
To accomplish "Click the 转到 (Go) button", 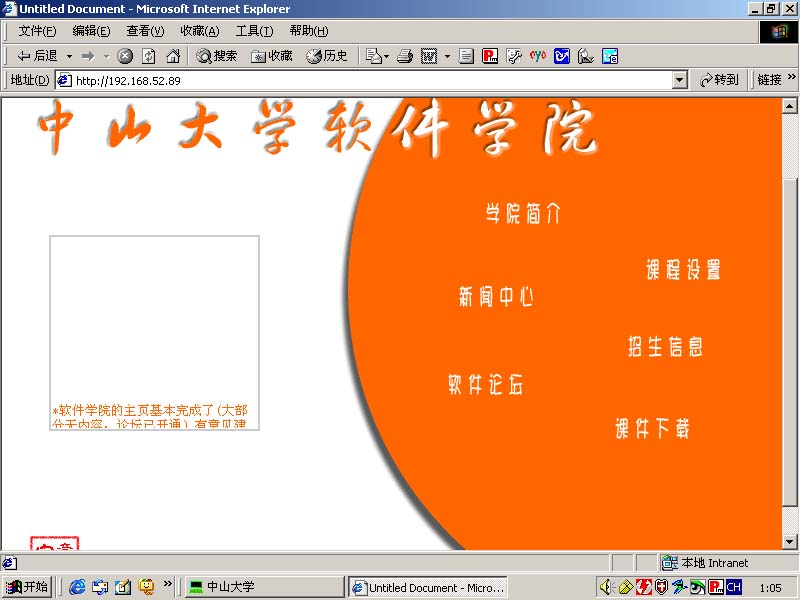I will tap(720, 80).
